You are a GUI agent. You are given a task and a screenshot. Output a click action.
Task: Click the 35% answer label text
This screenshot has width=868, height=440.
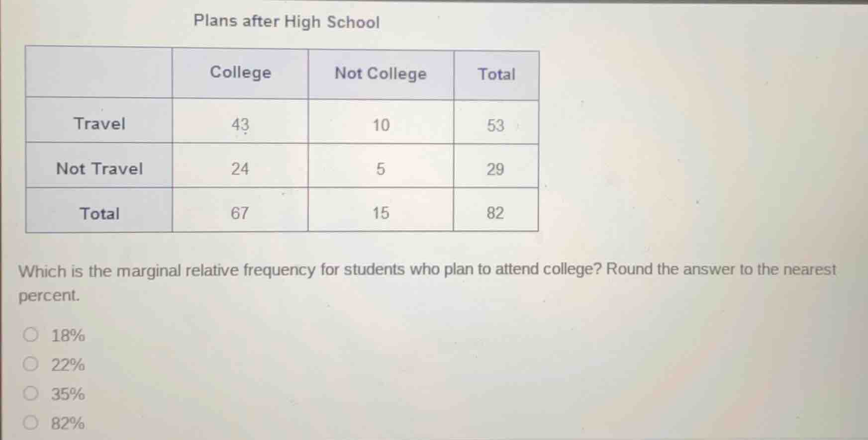pyautogui.click(x=68, y=394)
